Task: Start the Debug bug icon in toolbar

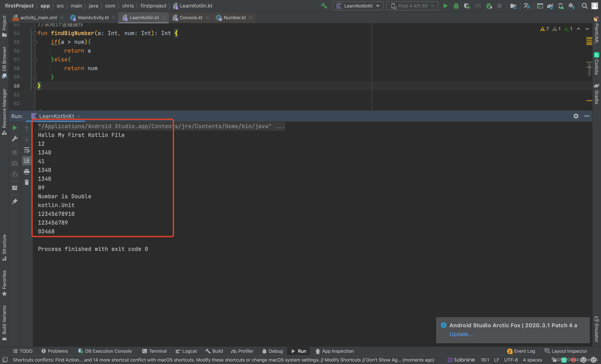Action: pyautogui.click(x=456, y=6)
